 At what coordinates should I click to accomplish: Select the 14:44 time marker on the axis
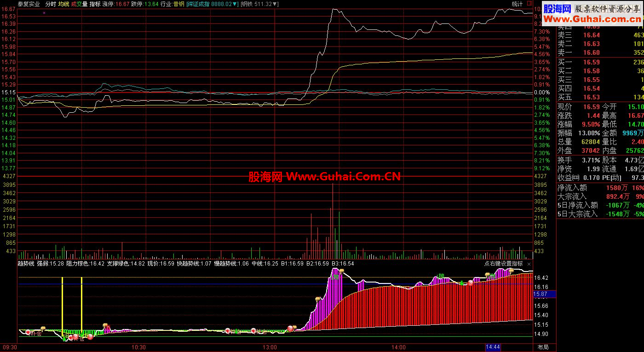tap(494, 347)
